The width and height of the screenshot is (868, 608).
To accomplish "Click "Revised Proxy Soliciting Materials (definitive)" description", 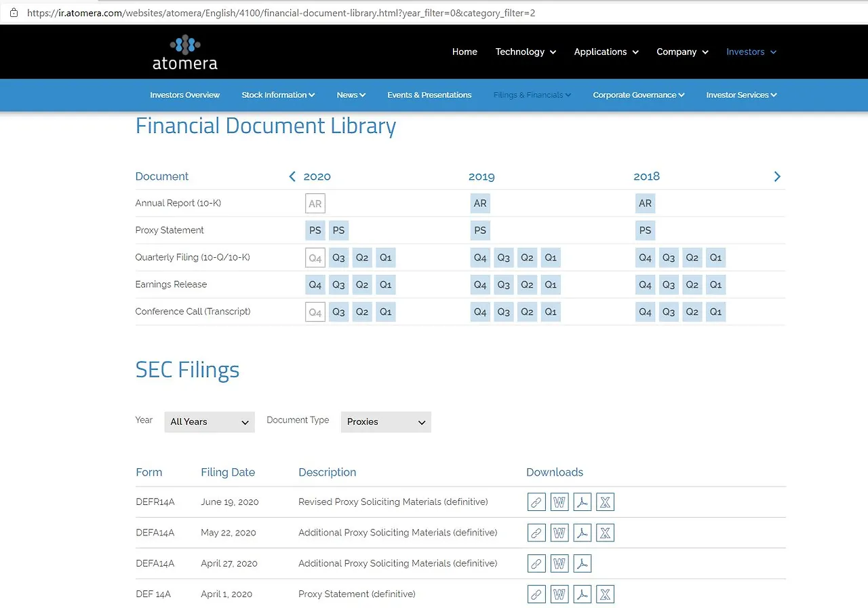I will (x=393, y=502).
